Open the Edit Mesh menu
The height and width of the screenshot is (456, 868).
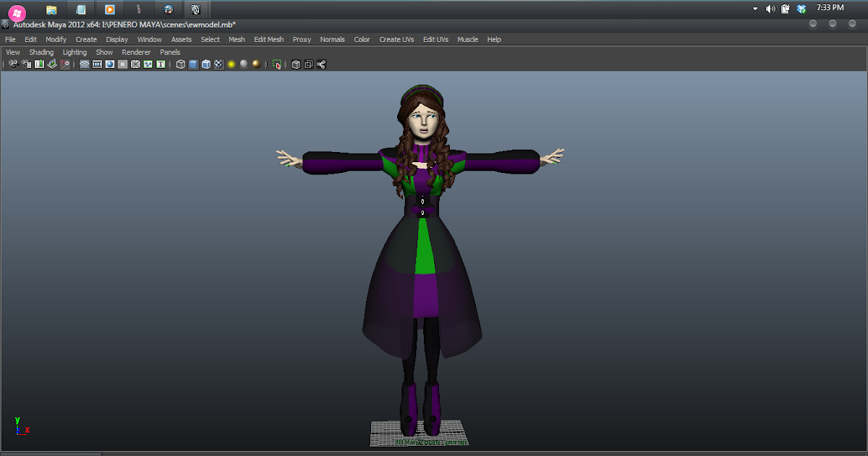point(268,39)
